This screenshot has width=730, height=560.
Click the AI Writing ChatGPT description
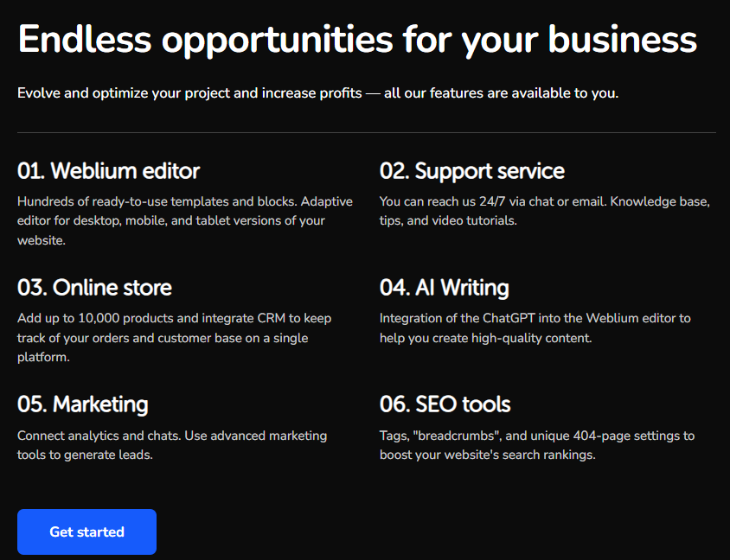point(535,328)
